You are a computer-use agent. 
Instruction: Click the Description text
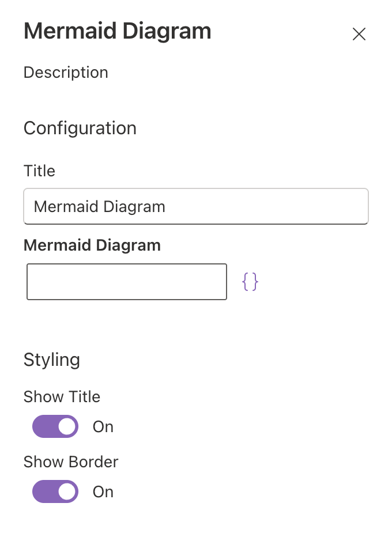(x=66, y=73)
